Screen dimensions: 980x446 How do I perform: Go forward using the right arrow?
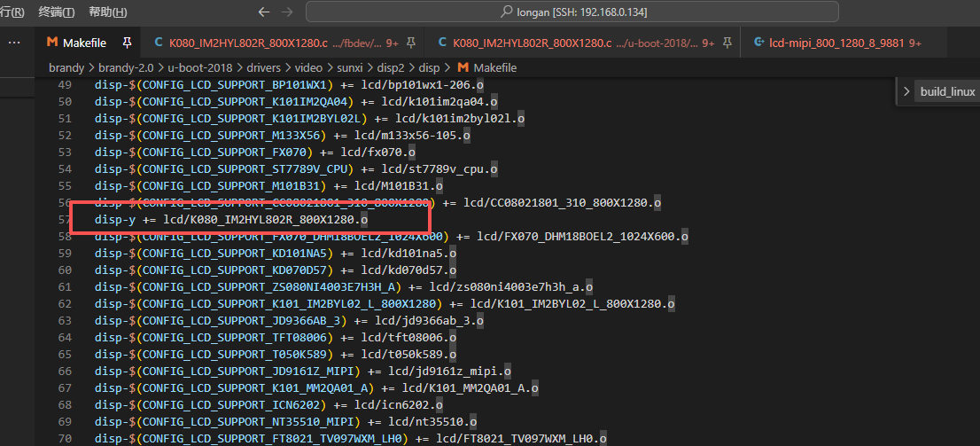[286, 12]
